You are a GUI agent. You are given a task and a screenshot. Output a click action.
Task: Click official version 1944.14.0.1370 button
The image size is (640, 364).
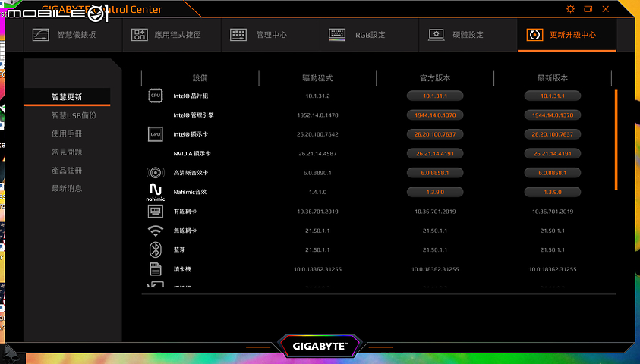(435, 115)
